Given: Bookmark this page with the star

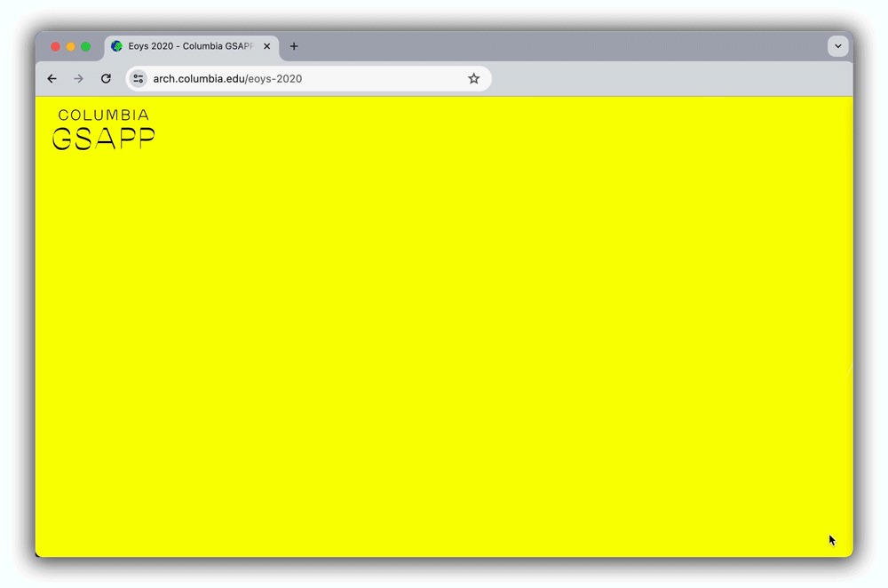Looking at the screenshot, I should click(473, 79).
